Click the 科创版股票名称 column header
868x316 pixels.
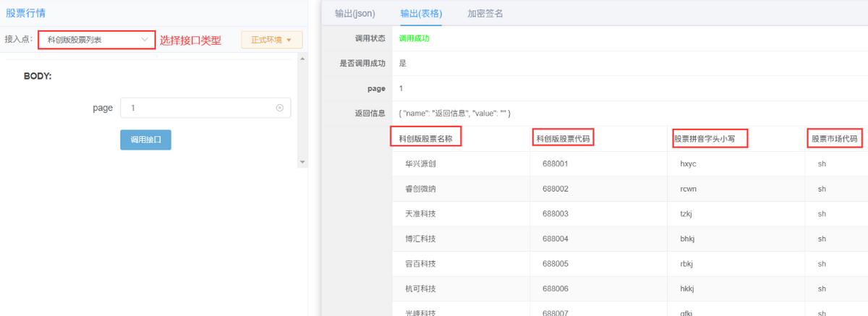tap(425, 137)
